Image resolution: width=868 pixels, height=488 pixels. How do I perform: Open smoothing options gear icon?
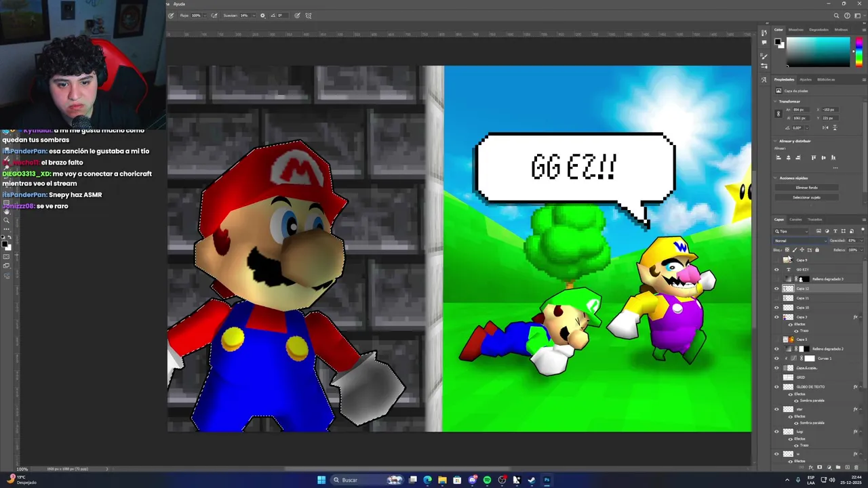pyautogui.click(x=262, y=15)
